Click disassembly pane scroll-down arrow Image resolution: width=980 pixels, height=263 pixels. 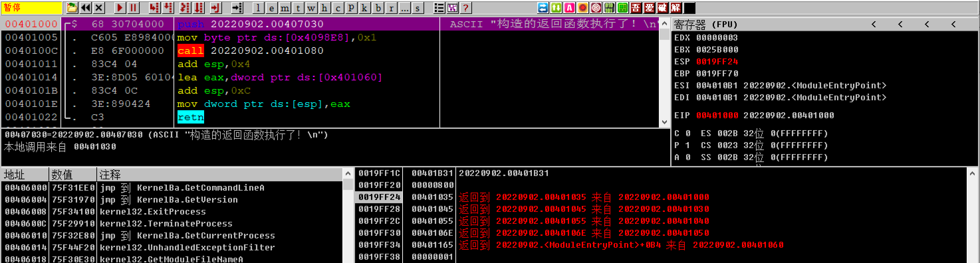pyautogui.click(x=664, y=122)
